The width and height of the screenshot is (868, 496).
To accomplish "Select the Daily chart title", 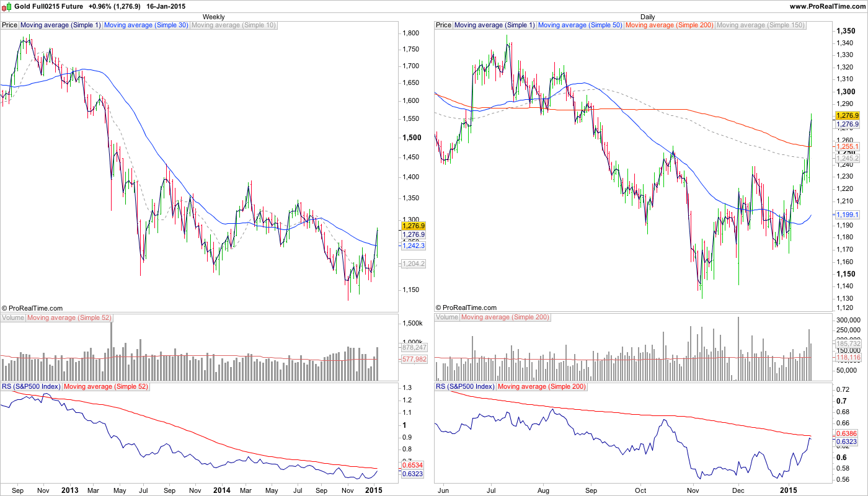I will click(x=648, y=17).
